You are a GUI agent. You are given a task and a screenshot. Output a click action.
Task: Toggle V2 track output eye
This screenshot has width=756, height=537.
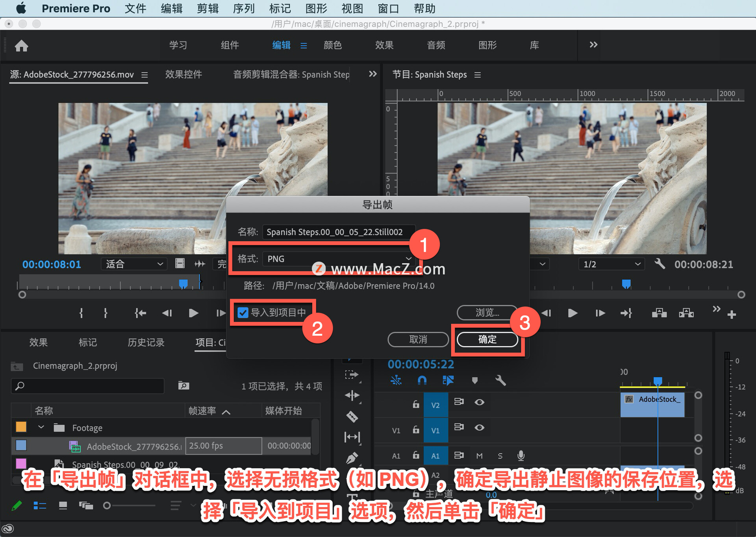(479, 402)
